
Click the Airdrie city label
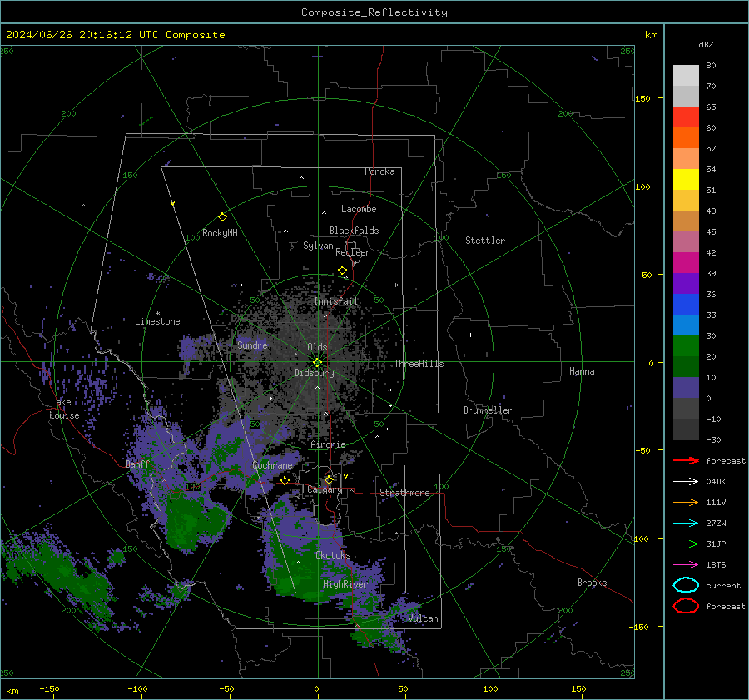(x=328, y=444)
